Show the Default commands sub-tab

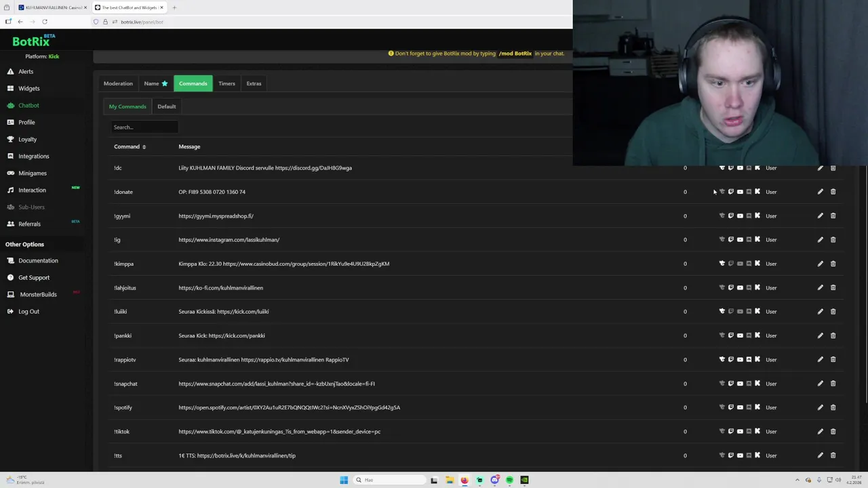pyautogui.click(x=167, y=106)
